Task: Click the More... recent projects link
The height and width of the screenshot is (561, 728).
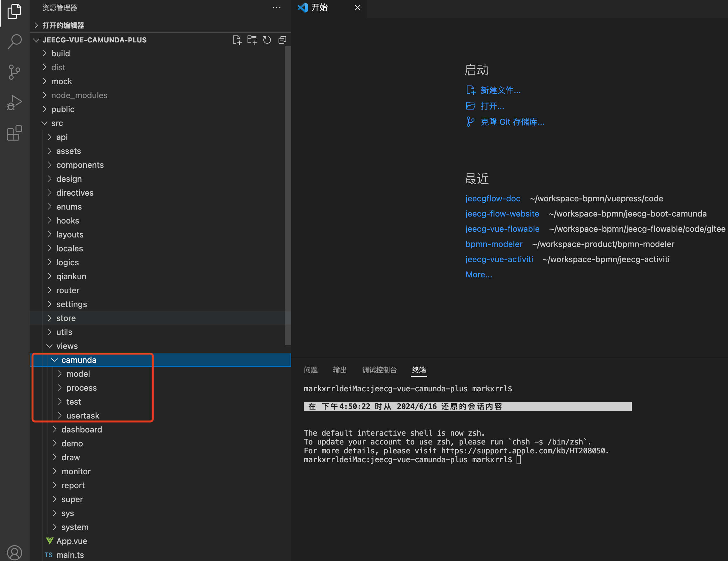Action: [x=479, y=274]
